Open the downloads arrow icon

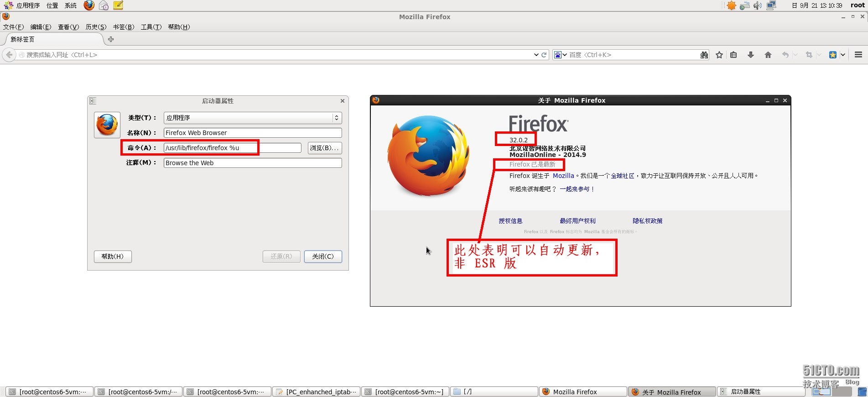pyautogui.click(x=751, y=55)
